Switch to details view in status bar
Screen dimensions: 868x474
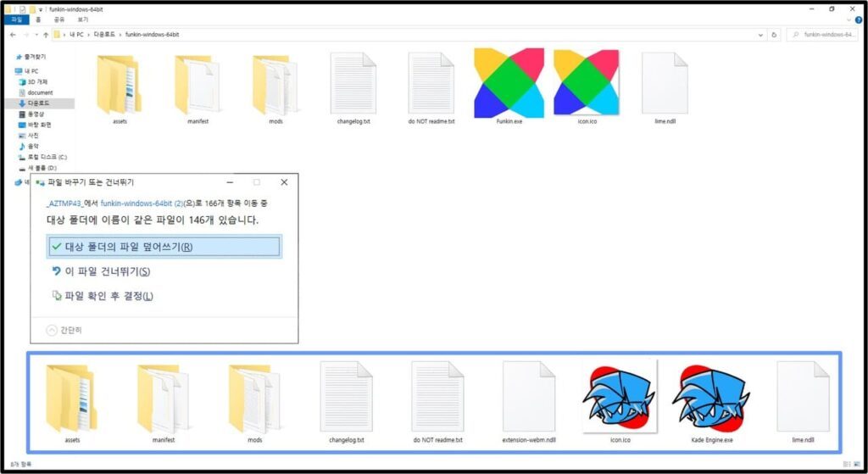[845, 464]
